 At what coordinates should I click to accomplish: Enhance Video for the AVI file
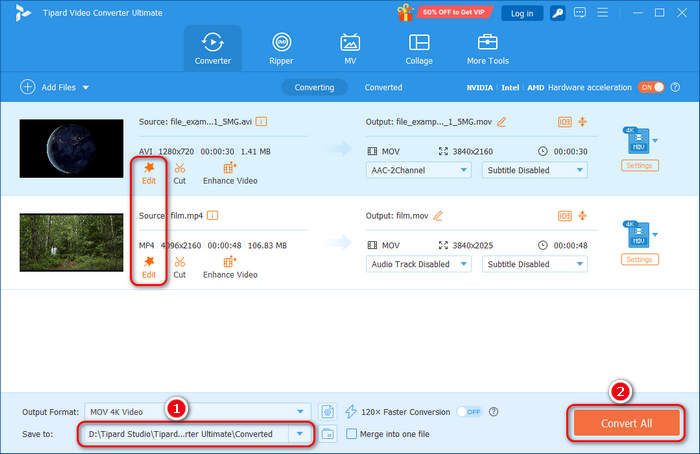230,173
